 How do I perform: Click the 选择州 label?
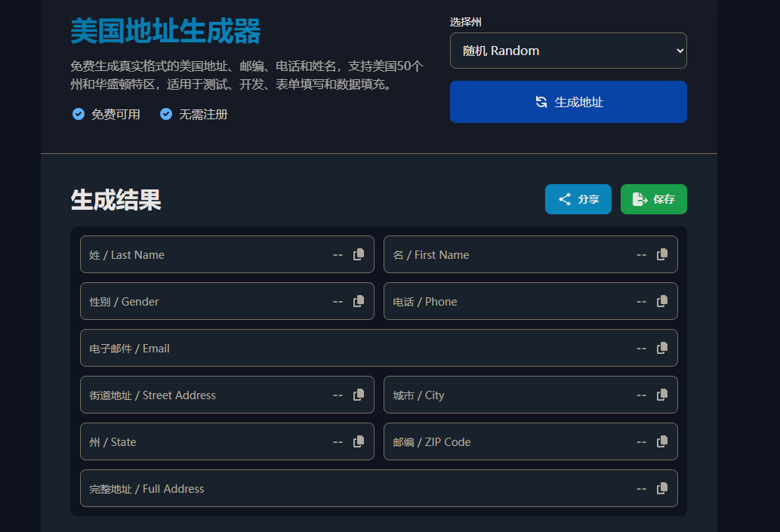click(466, 22)
